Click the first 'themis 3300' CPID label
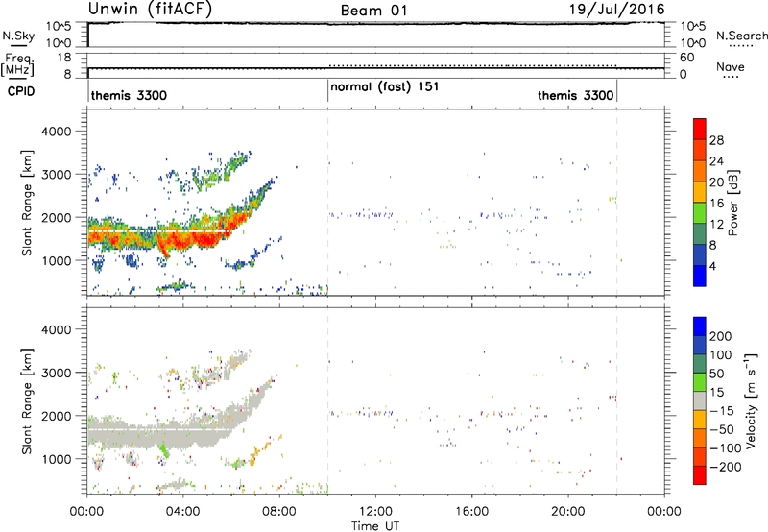Image resolution: width=768 pixels, height=532 pixels. point(129,95)
